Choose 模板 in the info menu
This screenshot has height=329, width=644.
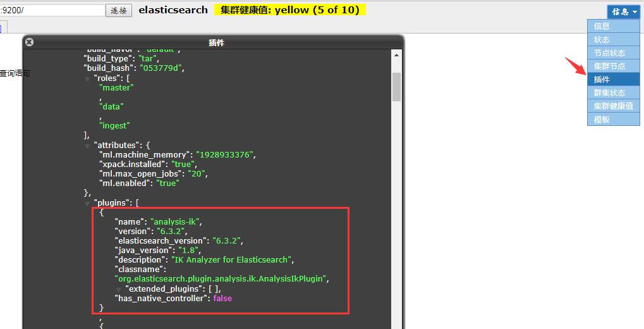coord(613,119)
